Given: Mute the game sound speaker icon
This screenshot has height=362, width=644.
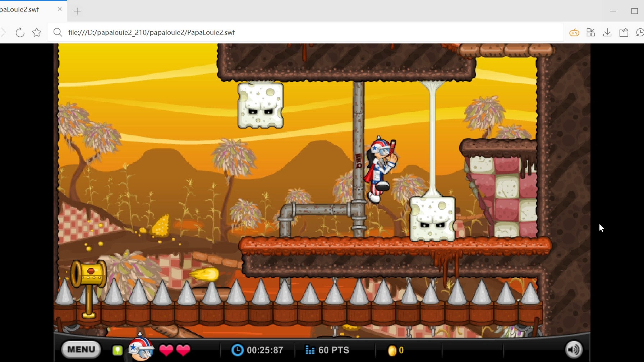Looking at the screenshot, I should (x=574, y=349).
